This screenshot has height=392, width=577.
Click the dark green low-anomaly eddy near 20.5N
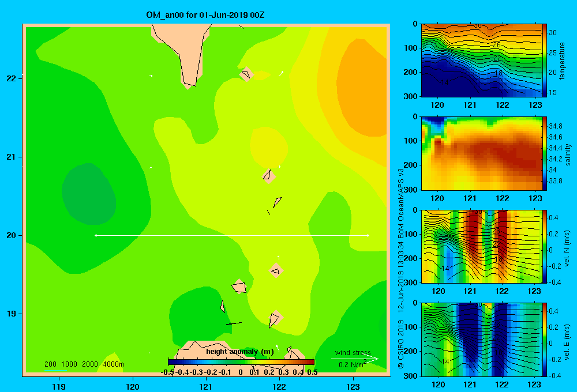89,194
